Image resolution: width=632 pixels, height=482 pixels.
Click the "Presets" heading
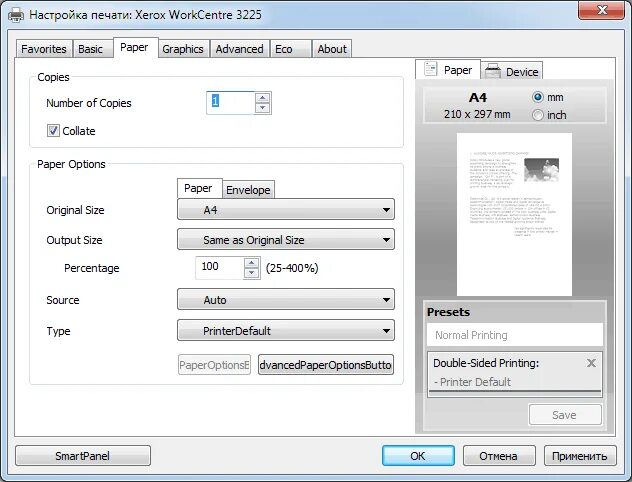click(448, 312)
